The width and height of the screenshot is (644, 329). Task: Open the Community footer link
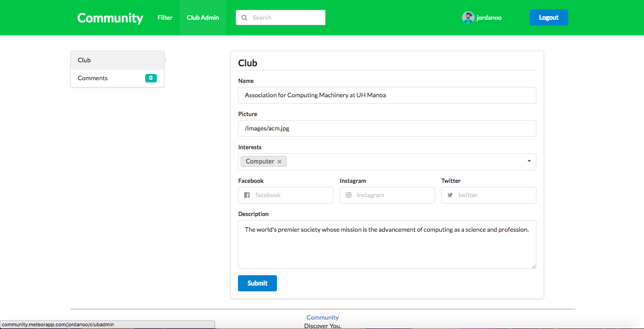pos(323,317)
